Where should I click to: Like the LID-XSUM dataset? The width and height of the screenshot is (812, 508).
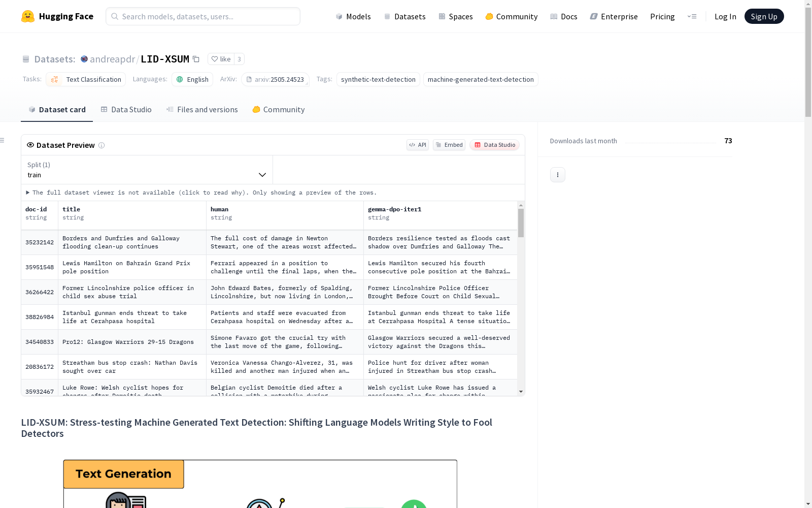click(x=221, y=59)
